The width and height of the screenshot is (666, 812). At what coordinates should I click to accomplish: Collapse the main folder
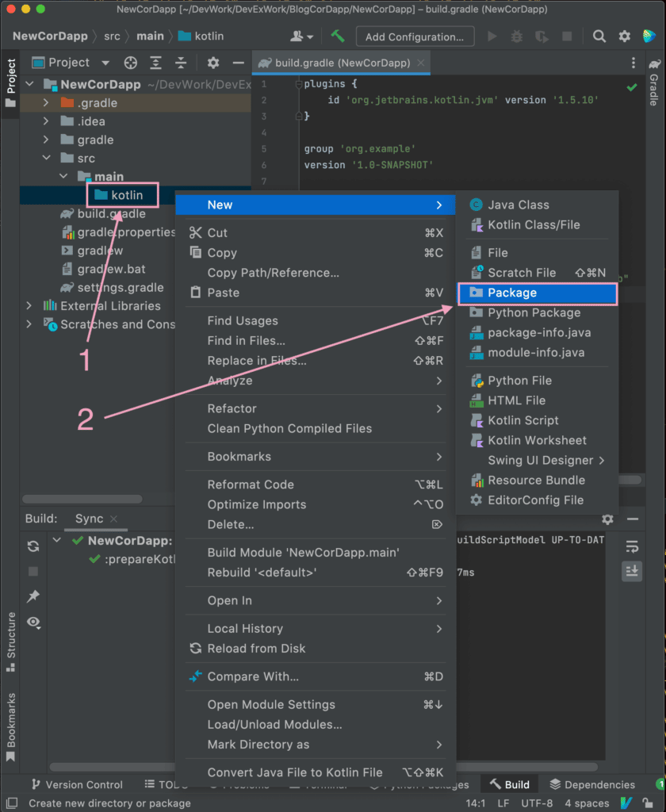(x=63, y=177)
